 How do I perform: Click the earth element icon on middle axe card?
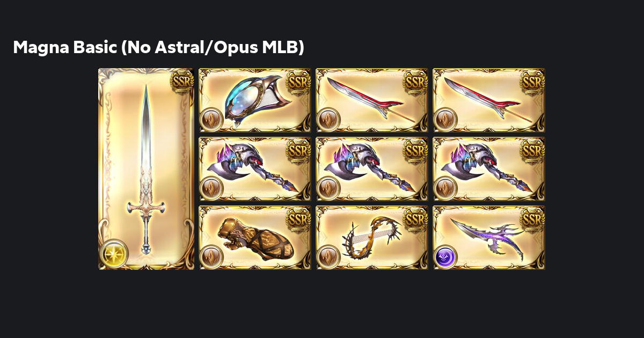(x=328, y=188)
